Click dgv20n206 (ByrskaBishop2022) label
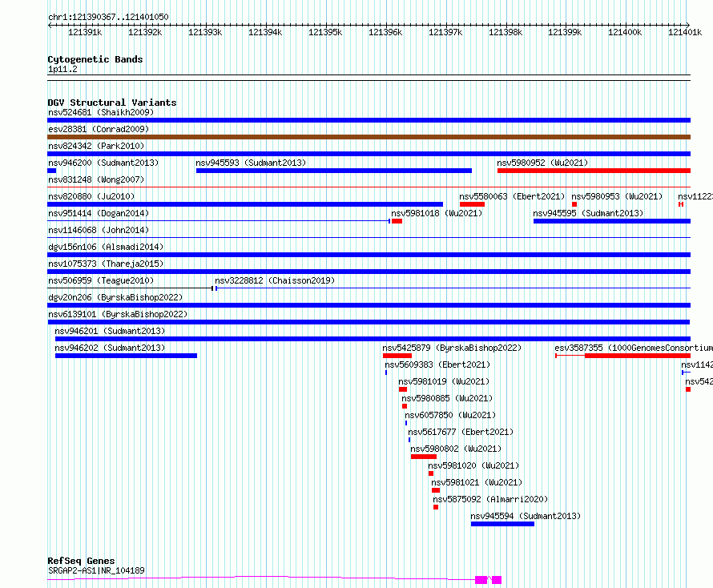The width and height of the screenshot is (713, 588). coord(115,297)
